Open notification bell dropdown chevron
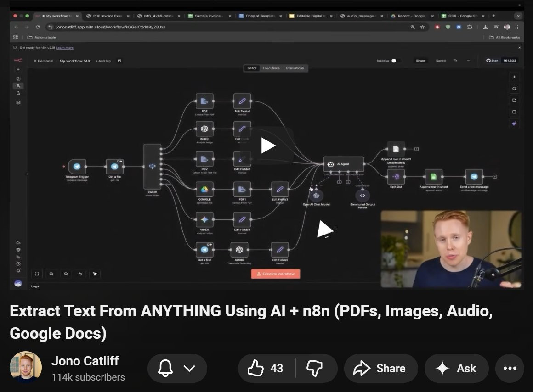This screenshot has height=392, width=533. pyautogui.click(x=189, y=368)
